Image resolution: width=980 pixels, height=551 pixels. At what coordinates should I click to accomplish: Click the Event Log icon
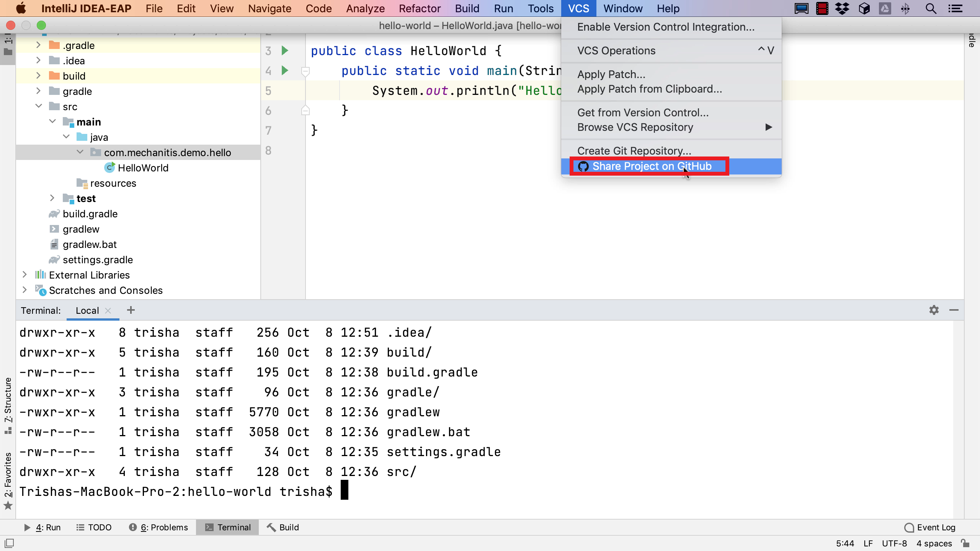tap(909, 527)
